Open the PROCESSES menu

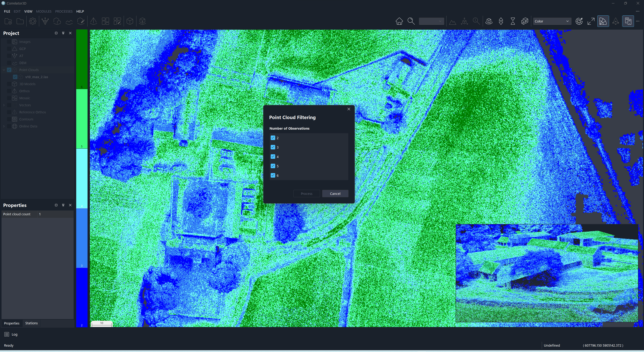click(x=64, y=11)
